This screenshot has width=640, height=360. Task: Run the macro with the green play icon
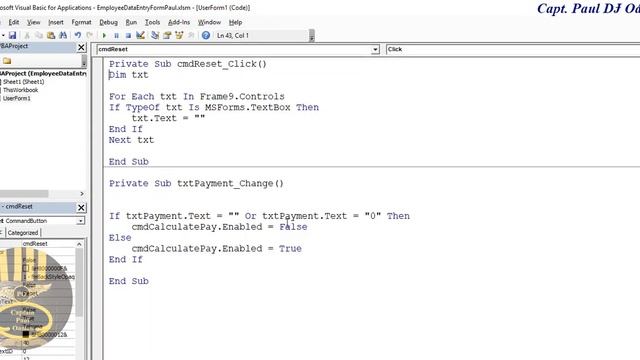coord(104,36)
